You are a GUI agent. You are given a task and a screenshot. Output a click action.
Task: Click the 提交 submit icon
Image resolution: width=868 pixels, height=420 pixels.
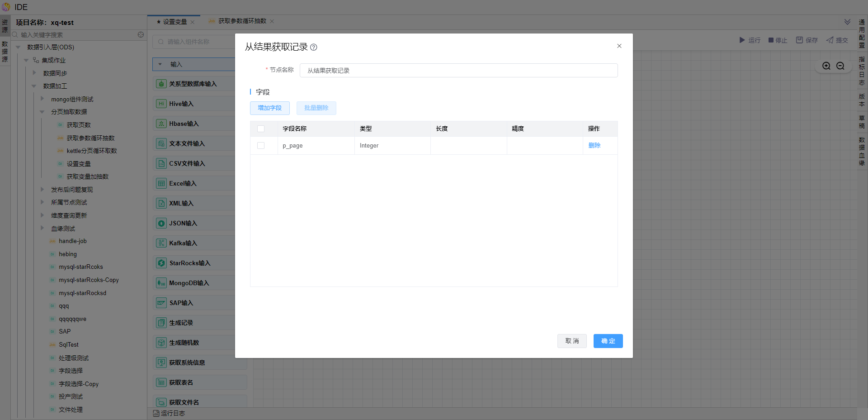coord(830,40)
